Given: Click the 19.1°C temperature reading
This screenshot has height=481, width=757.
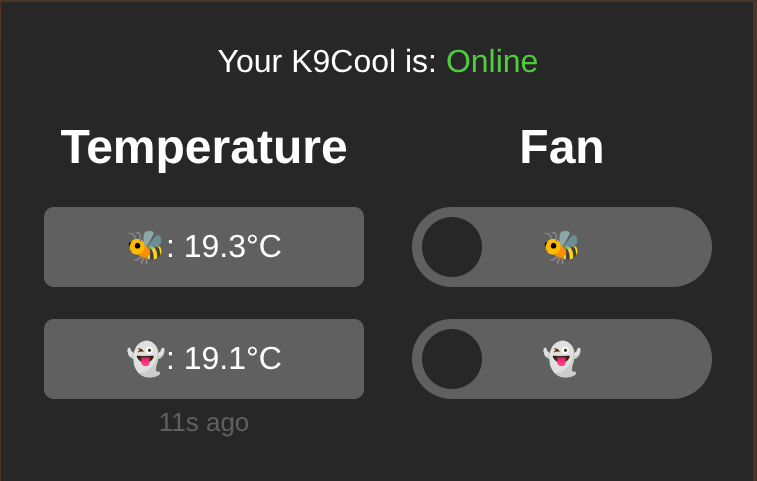Looking at the screenshot, I should [x=232, y=359].
